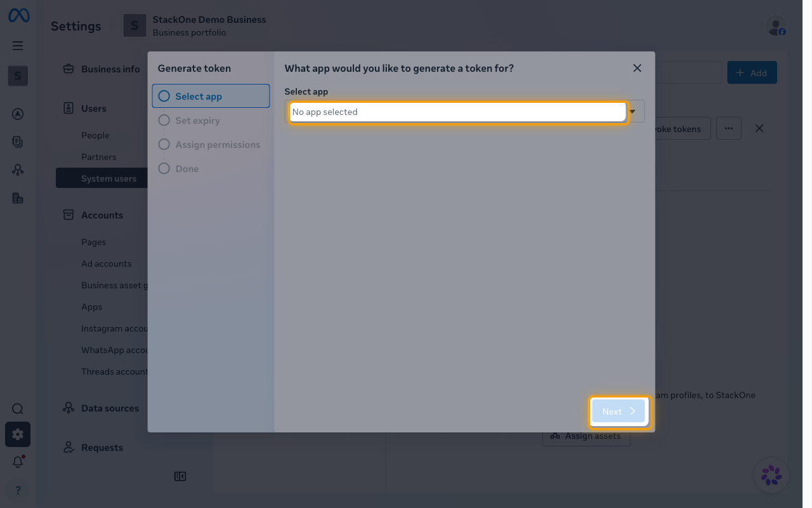Open the People page
812x508 pixels.
click(95, 135)
